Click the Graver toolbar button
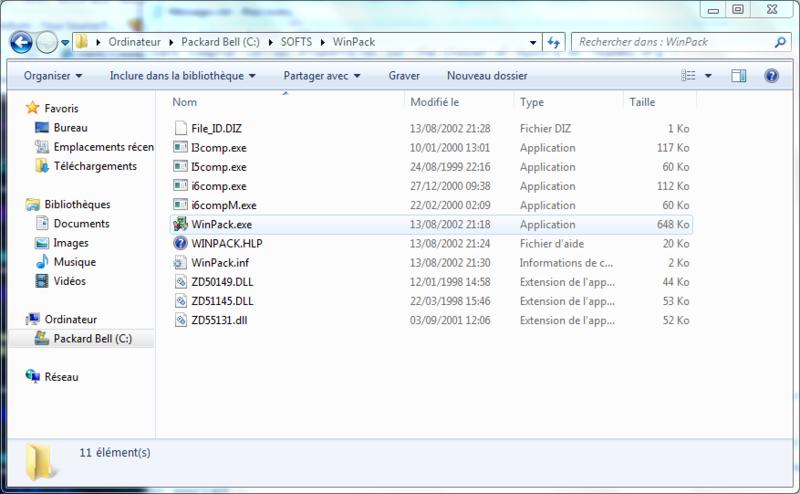 [x=404, y=76]
